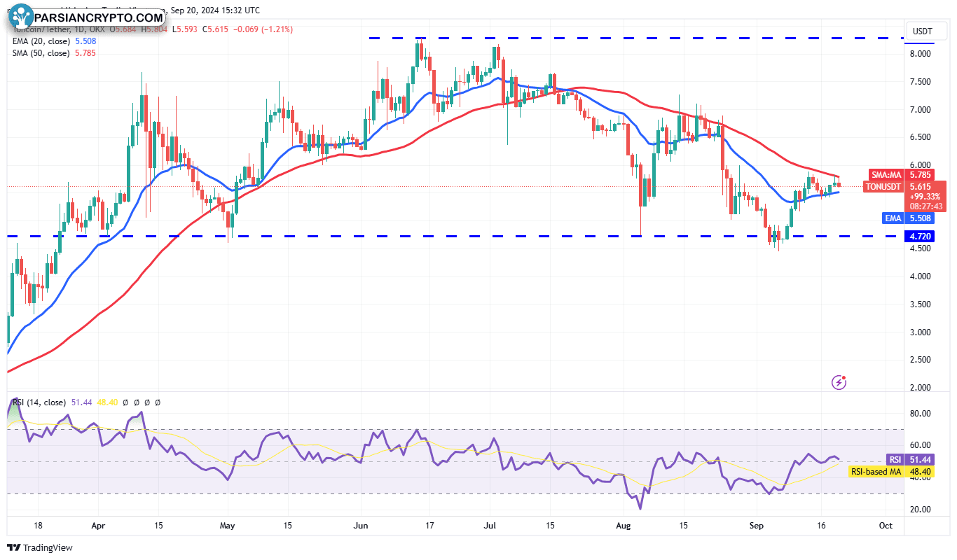Click the Sep label on time axis

pos(756,524)
